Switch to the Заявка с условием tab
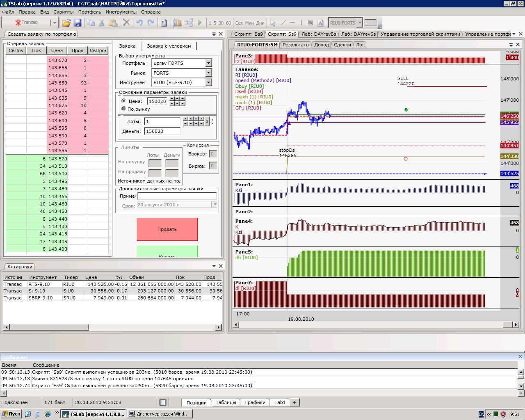The image size is (525, 420). click(169, 46)
